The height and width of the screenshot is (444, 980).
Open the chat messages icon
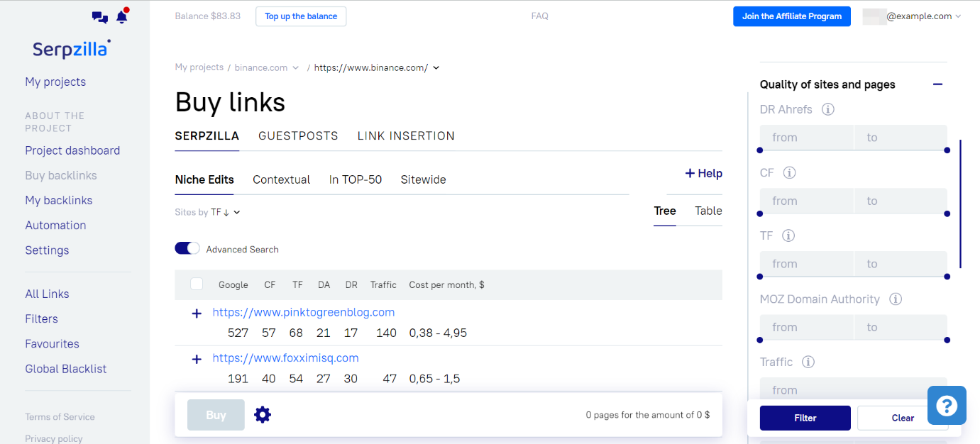tap(100, 17)
